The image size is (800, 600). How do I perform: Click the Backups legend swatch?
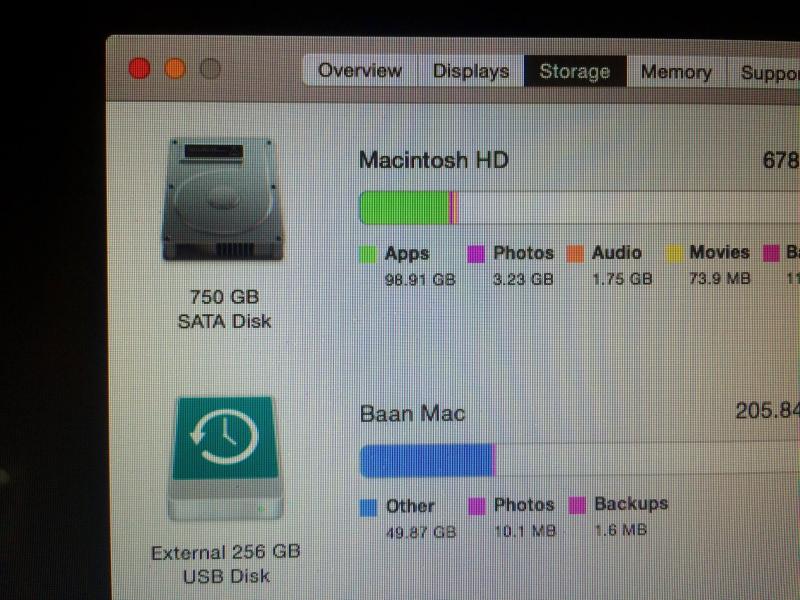tap(577, 506)
